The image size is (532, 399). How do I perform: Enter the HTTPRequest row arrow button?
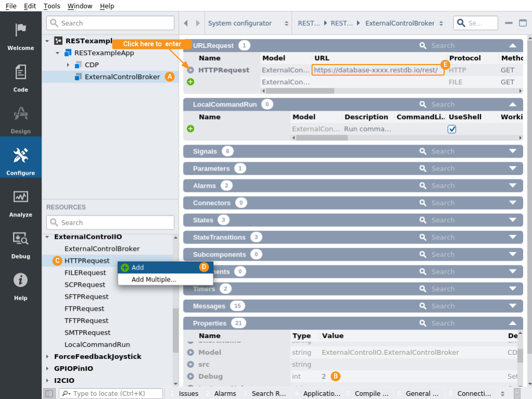coord(191,70)
